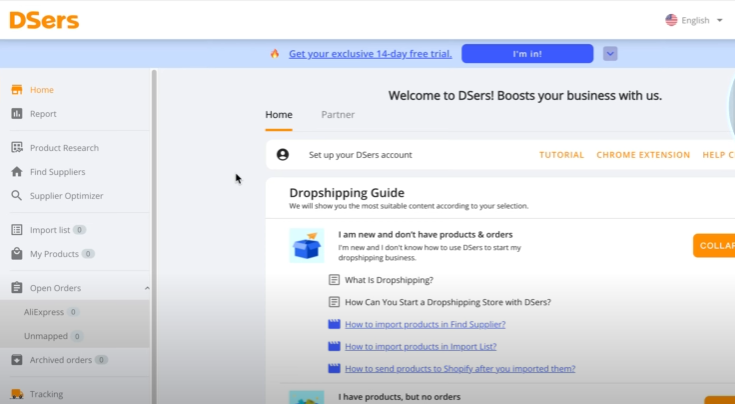Click the document icon beside What Is Dropshipping
735x404 pixels.
(x=334, y=280)
